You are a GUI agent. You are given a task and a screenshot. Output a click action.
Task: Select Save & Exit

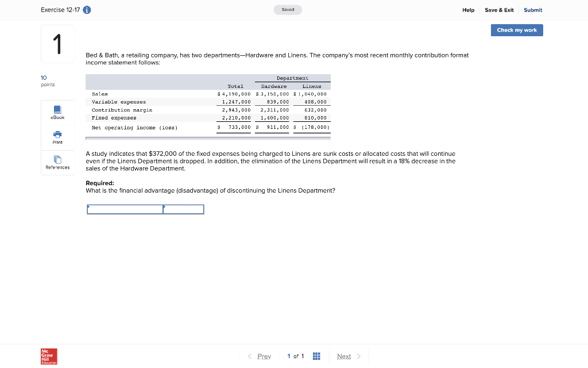[498, 10]
